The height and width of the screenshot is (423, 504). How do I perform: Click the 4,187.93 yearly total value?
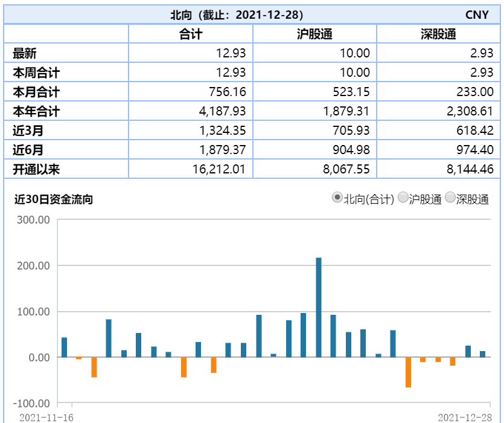(223, 111)
